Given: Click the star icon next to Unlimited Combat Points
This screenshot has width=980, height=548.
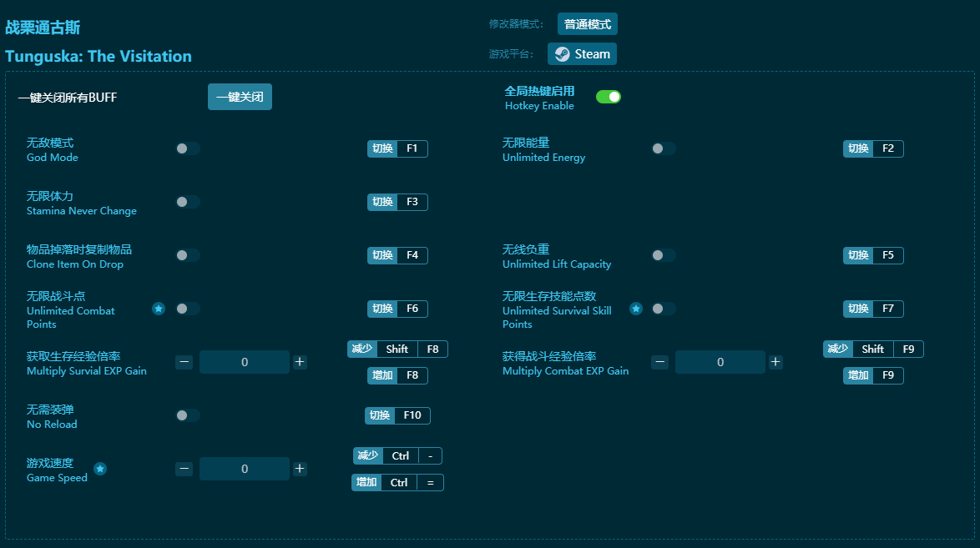Looking at the screenshot, I should point(159,309).
